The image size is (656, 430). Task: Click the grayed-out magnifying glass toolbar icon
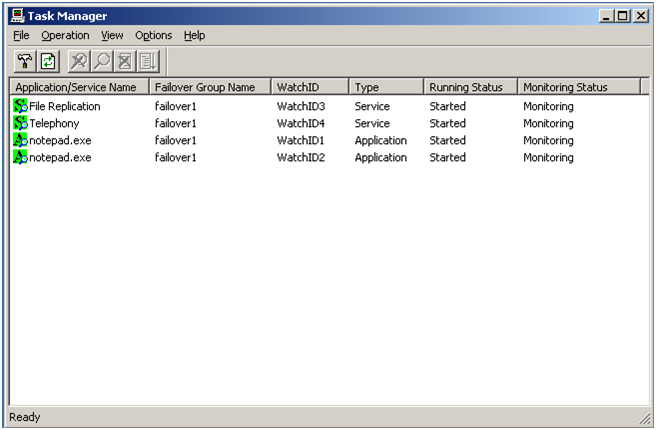pyautogui.click(x=102, y=61)
